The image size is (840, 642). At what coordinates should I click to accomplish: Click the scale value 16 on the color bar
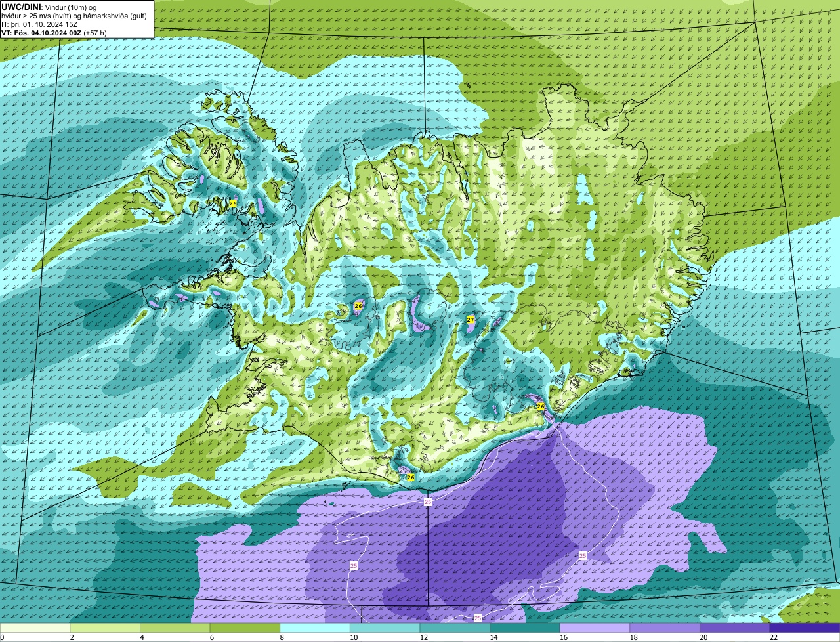563,637
